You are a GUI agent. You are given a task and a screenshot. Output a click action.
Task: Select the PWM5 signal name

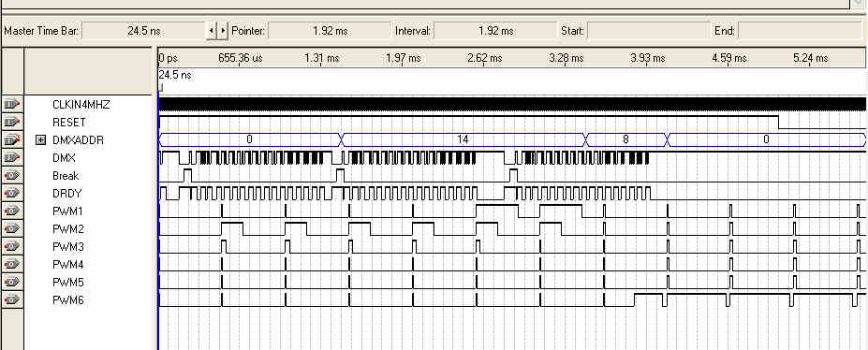(68, 282)
